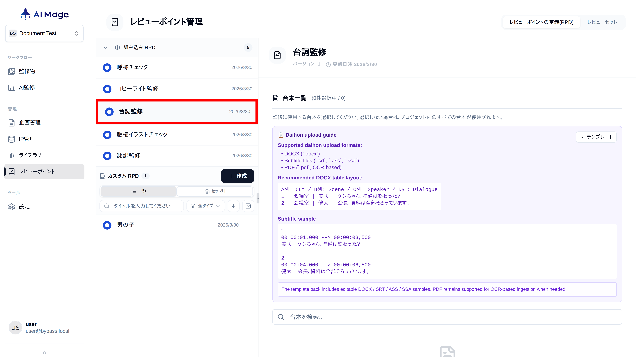Collapse the 組み込み RPD section
The height and width of the screenshot is (364, 643).
[x=105, y=48]
